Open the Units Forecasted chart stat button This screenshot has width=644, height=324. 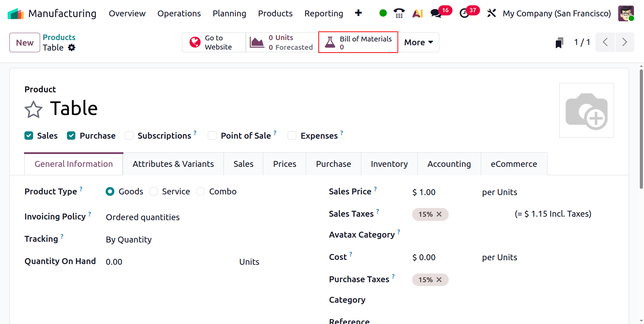282,43
